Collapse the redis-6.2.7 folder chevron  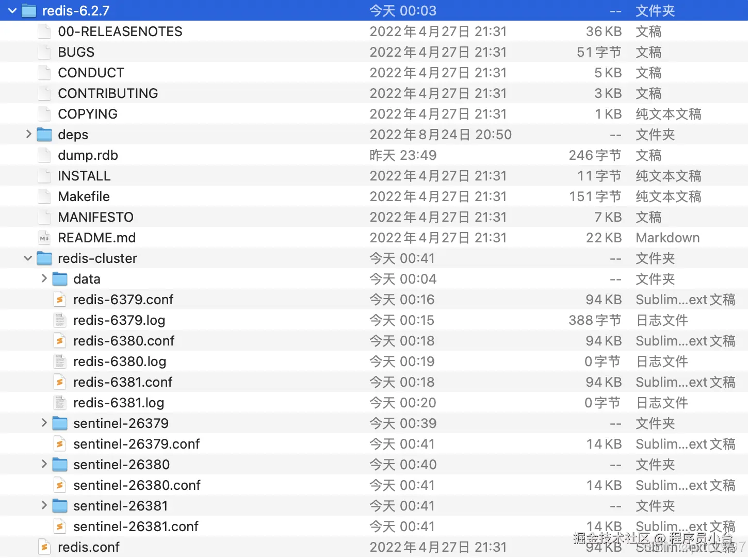point(12,10)
